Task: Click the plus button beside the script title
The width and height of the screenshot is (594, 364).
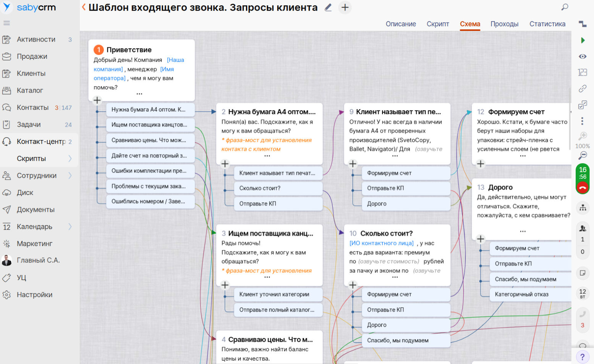Action: coord(345,8)
